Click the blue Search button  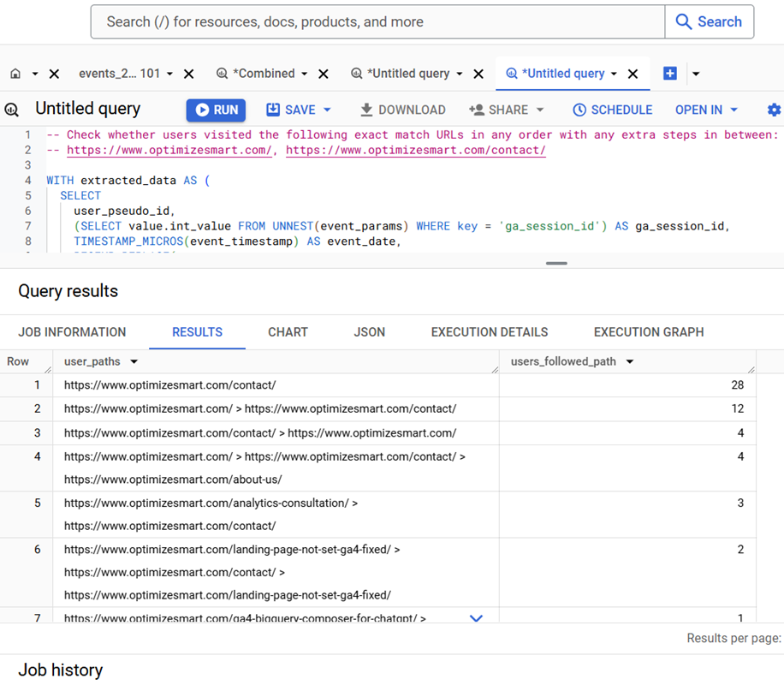(710, 21)
